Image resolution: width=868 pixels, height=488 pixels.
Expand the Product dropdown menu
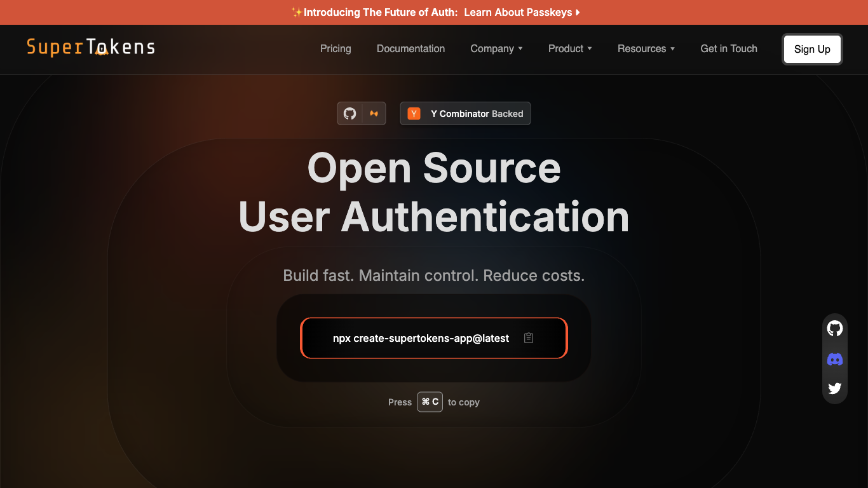(570, 49)
